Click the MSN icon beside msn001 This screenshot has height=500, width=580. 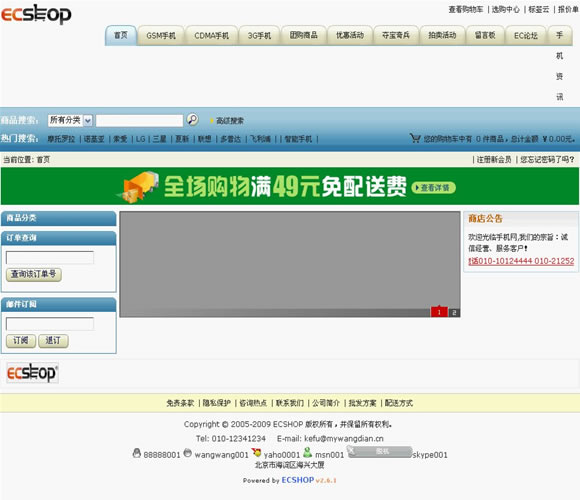pyautogui.click(x=307, y=452)
